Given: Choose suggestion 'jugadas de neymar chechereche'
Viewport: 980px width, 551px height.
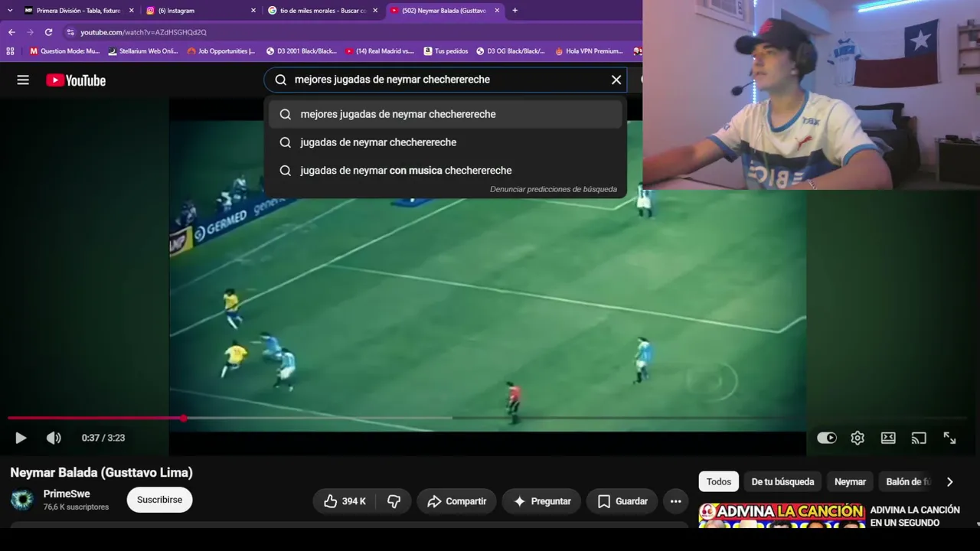Looking at the screenshot, I should click(x=446, y=142).
